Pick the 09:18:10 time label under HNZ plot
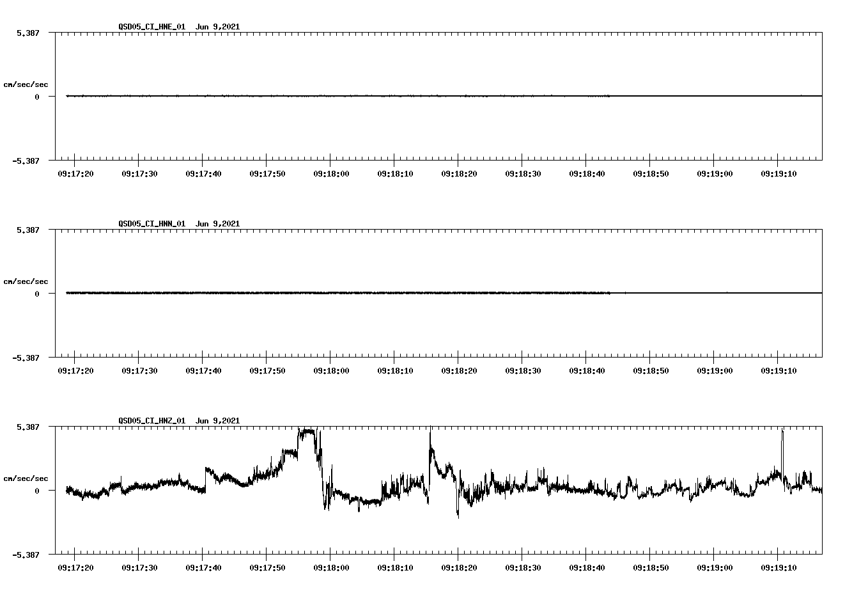868x591 pixels. [x=395, y=567]
